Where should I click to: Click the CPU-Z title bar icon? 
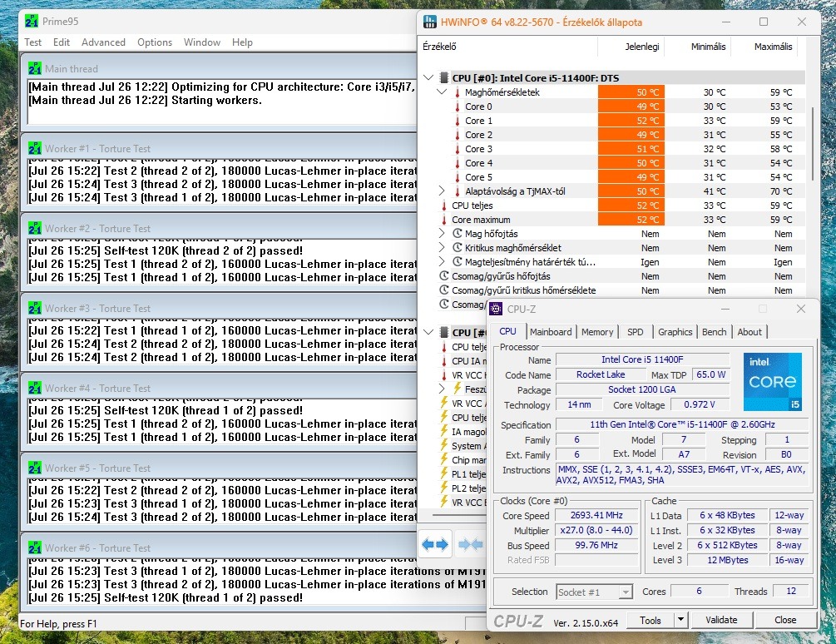point(496,309)
